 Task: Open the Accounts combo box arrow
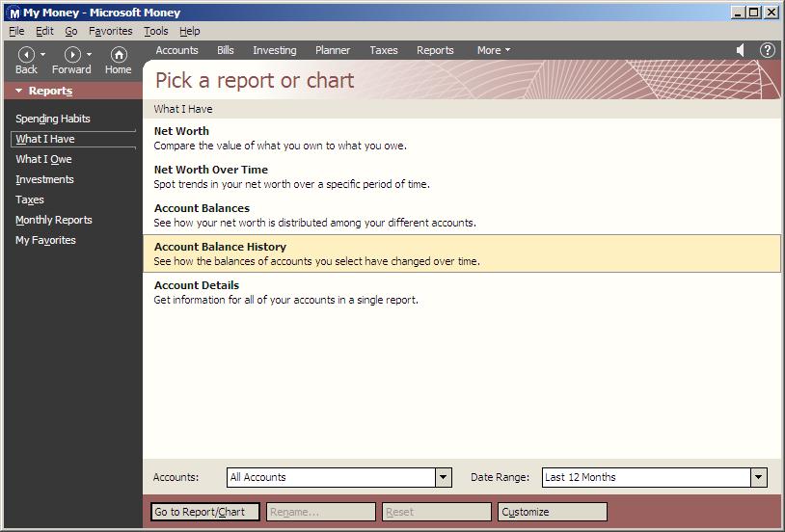coord(443,477)
